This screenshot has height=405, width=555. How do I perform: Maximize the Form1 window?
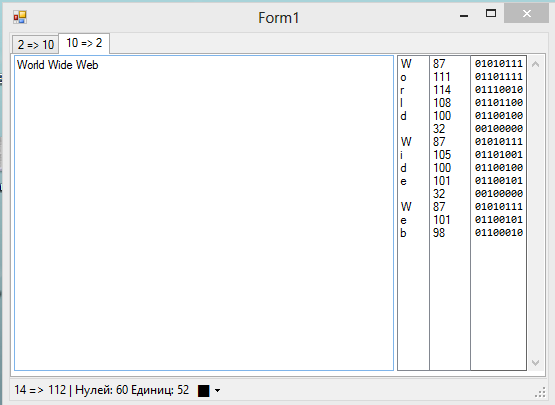click(491, 14)
